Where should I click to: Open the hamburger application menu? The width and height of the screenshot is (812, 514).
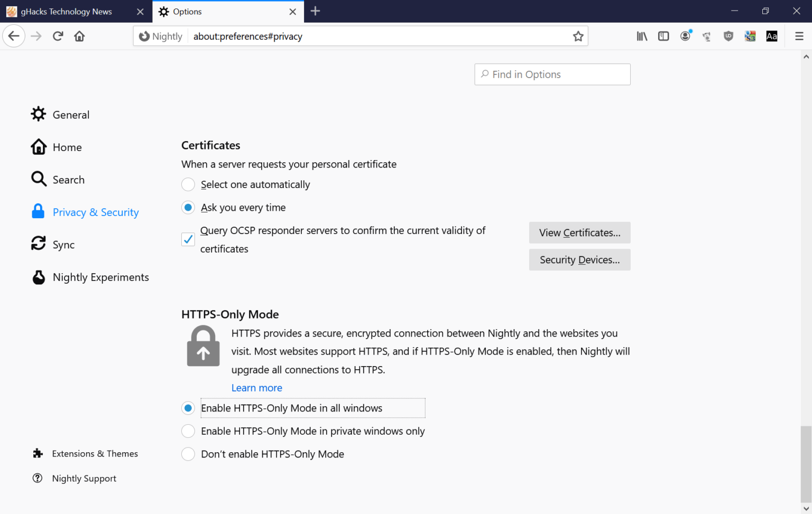click(x=800, y=36)
